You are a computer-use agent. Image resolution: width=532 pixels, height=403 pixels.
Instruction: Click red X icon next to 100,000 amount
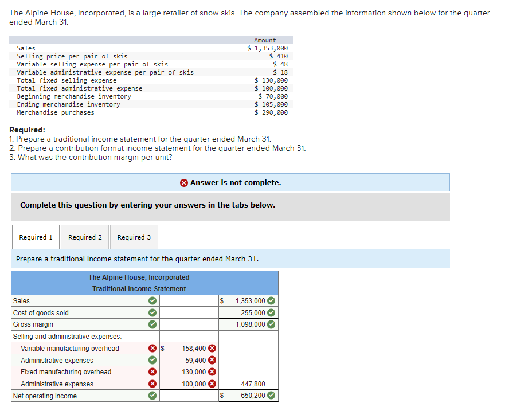tap(212, 384)
